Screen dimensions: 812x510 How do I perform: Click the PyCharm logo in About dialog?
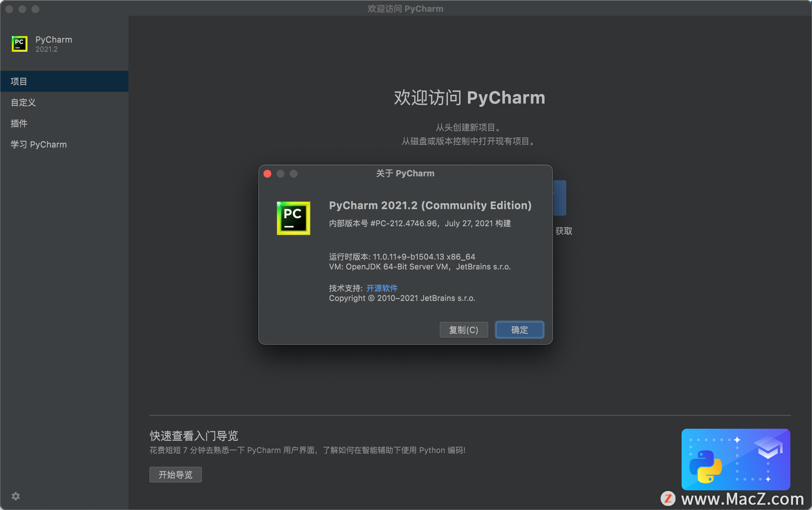point(293,218)
